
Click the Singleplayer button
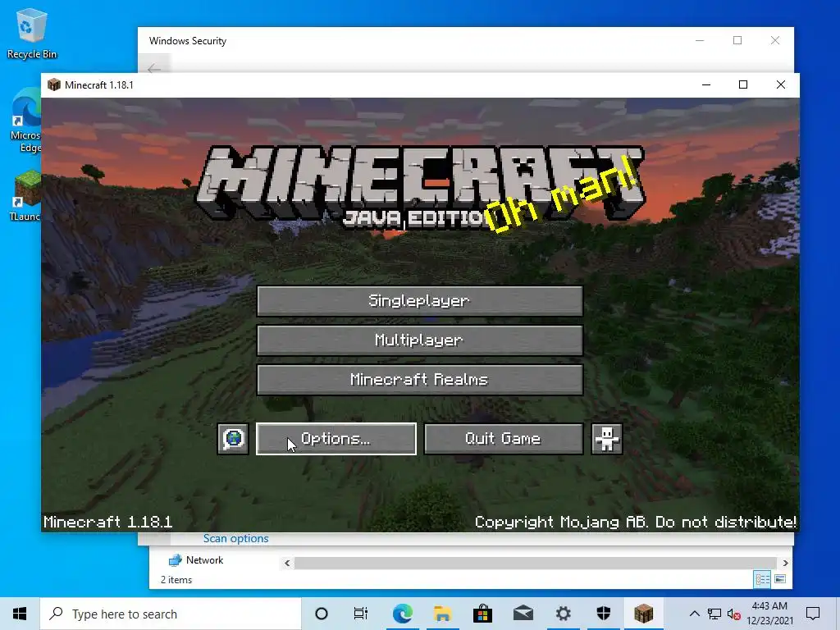[419, 301]
